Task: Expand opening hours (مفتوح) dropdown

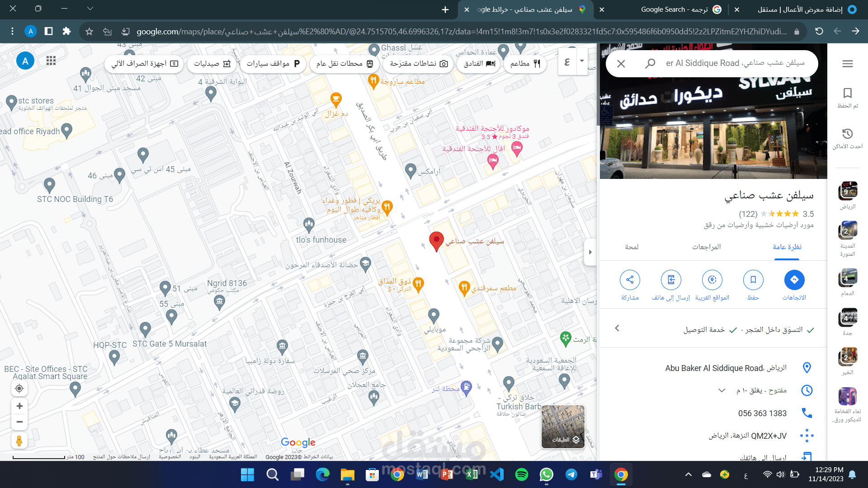Action: [722, 390]
